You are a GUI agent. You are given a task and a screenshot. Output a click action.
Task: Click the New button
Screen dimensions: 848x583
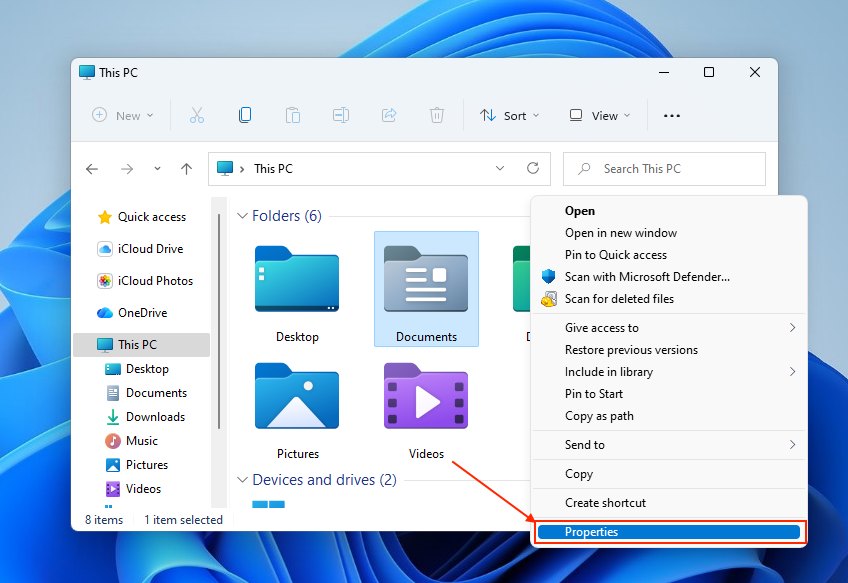(x=122, y=115)
